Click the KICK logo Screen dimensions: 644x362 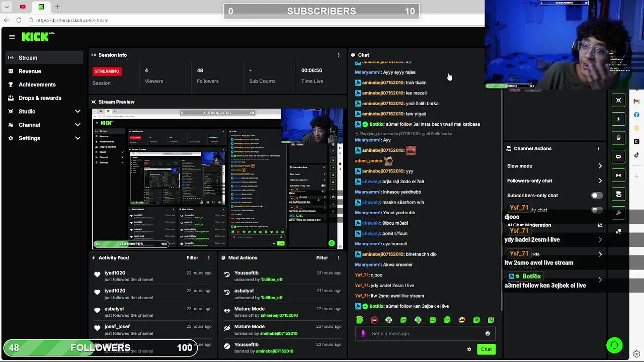click(38, 37)
